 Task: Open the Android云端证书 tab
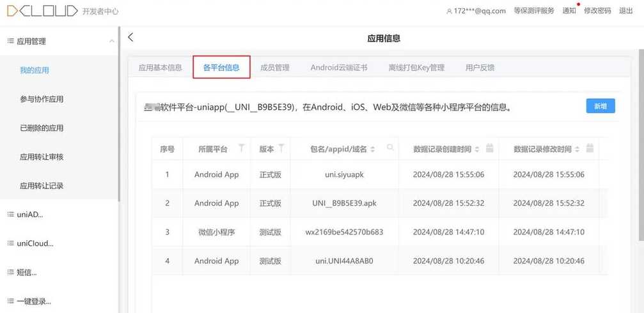tap(339, 68)
